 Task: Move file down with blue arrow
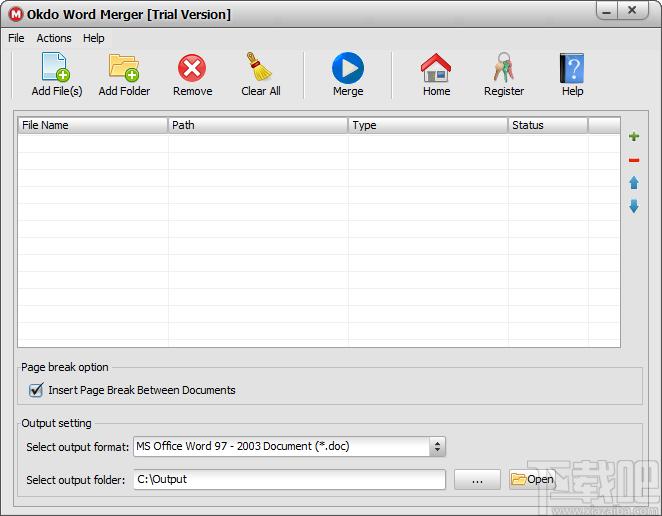pyautogui.click(x=634, y=206)
